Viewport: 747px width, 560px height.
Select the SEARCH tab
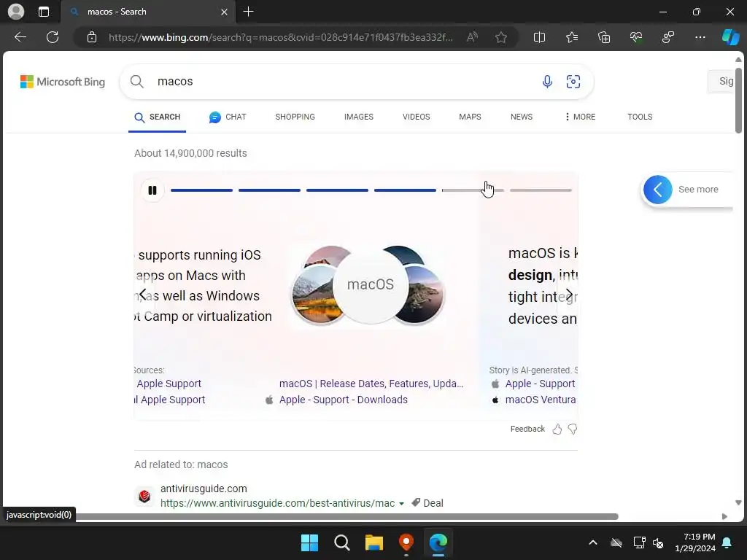158,117
